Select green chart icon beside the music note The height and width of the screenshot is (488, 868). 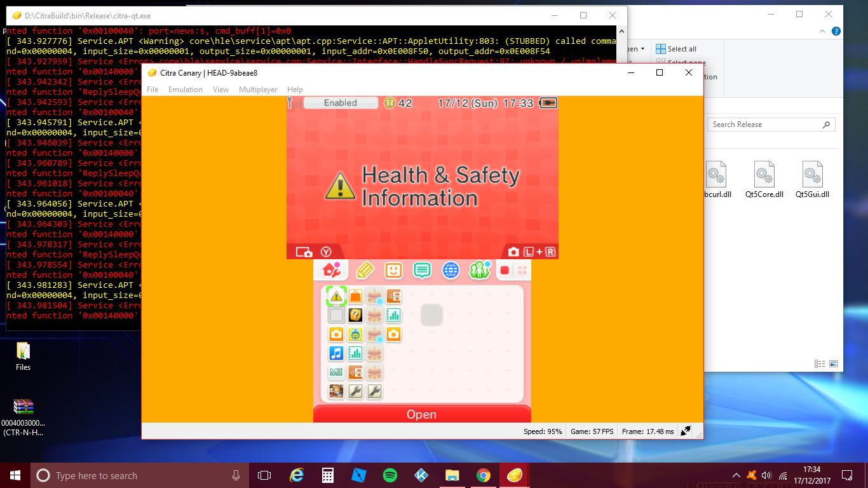[x=355, y=353]
